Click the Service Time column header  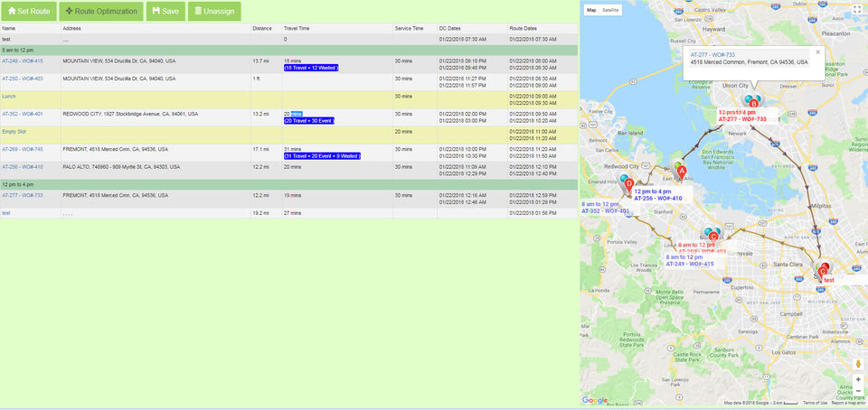pyautogui.click(x=415, y=28)
